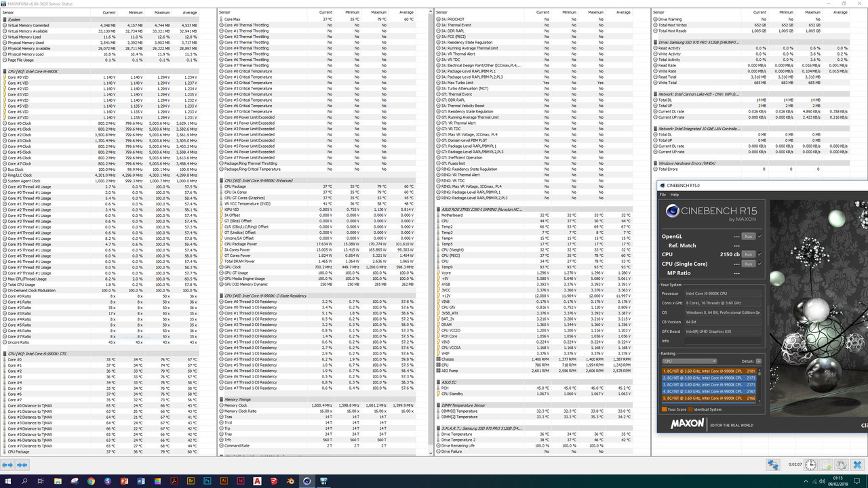
Task: Open the CPU ranking dropdown in Cinebench
Action: (x=690, y=361)
